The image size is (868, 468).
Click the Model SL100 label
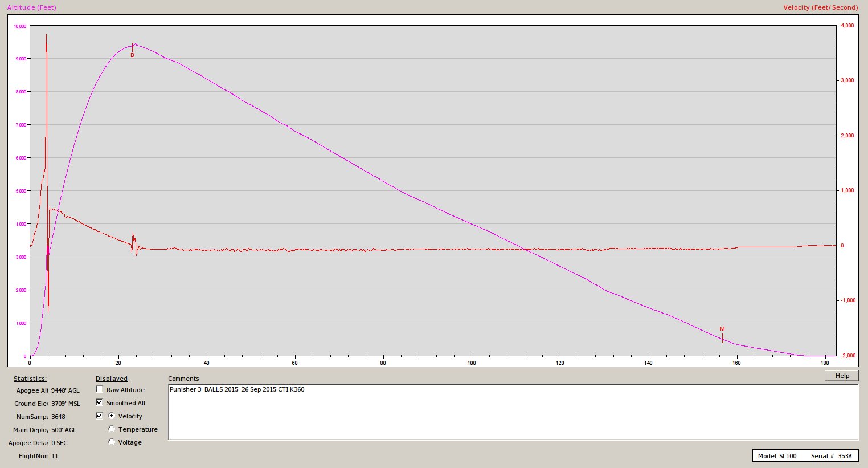[777, 456]
